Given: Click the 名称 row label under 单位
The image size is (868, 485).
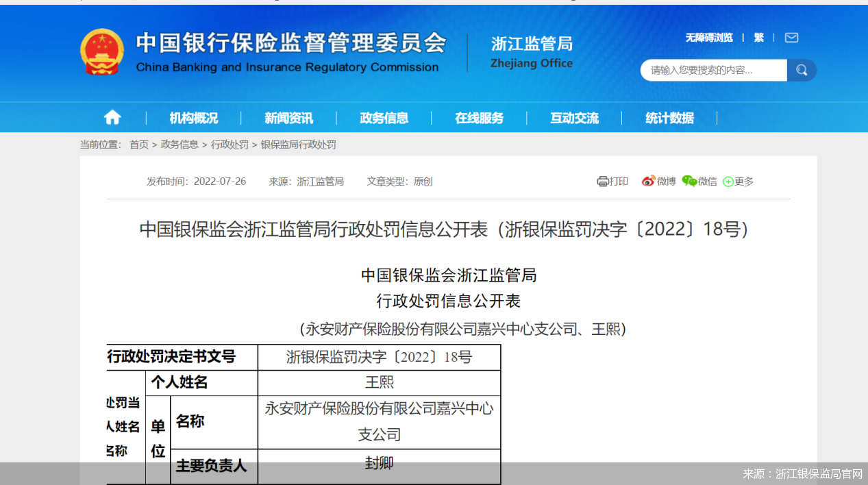Looking at the screenshot, I should (190, 421).
